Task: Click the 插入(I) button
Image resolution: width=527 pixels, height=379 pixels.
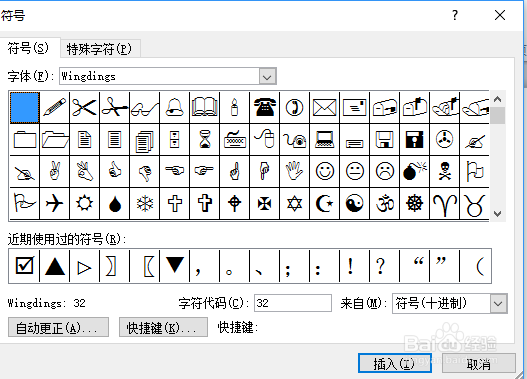Action: point(395,363)
